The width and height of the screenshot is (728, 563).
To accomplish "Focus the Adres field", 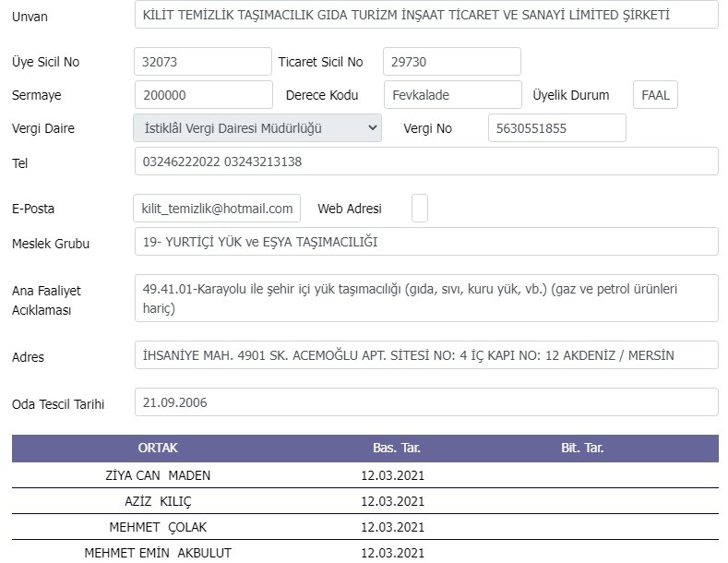I will pos(426,355).
